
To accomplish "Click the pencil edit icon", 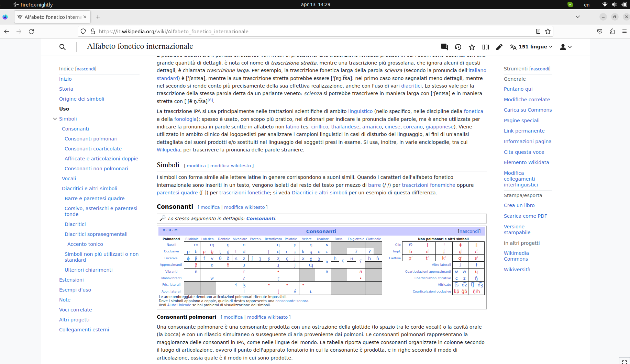I will [x=499, y=47].
